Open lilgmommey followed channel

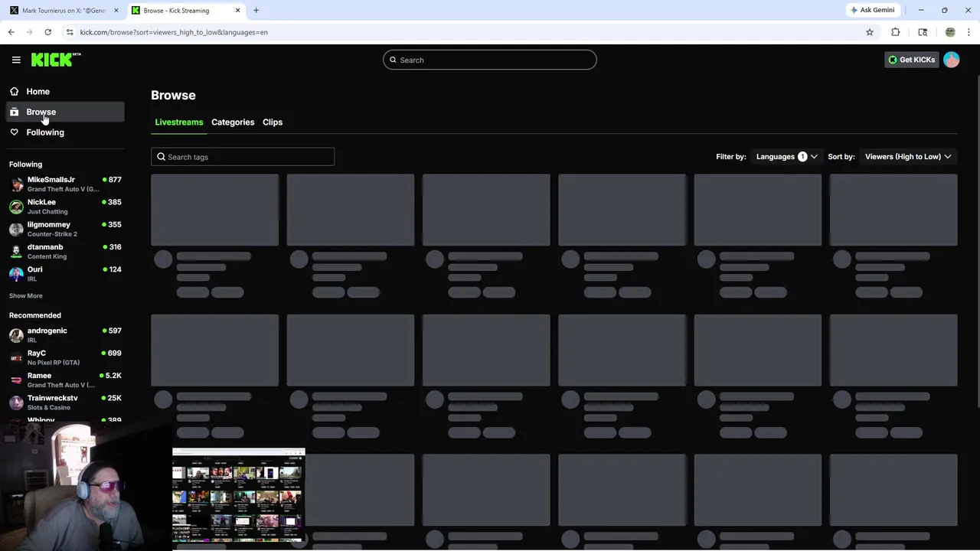pos(65,229)
